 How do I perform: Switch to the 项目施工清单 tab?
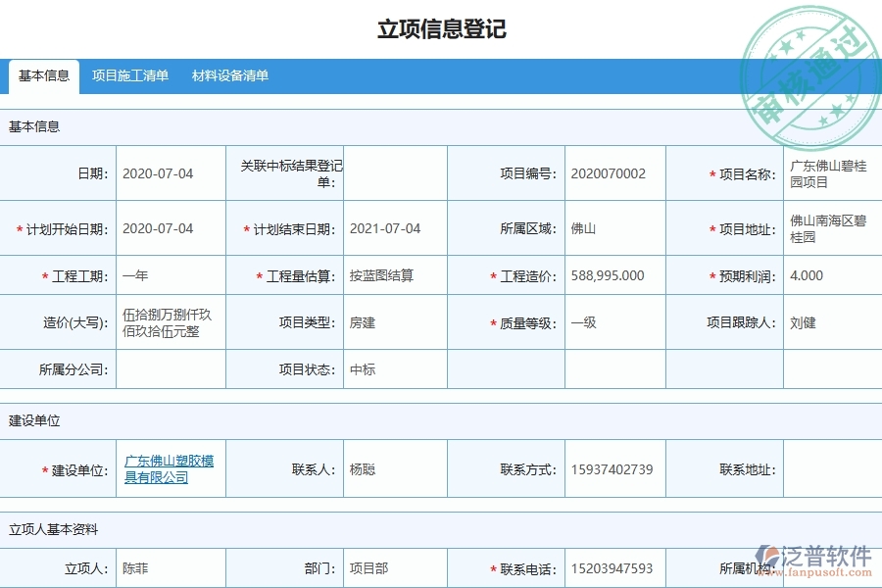(x=129, y=74)
